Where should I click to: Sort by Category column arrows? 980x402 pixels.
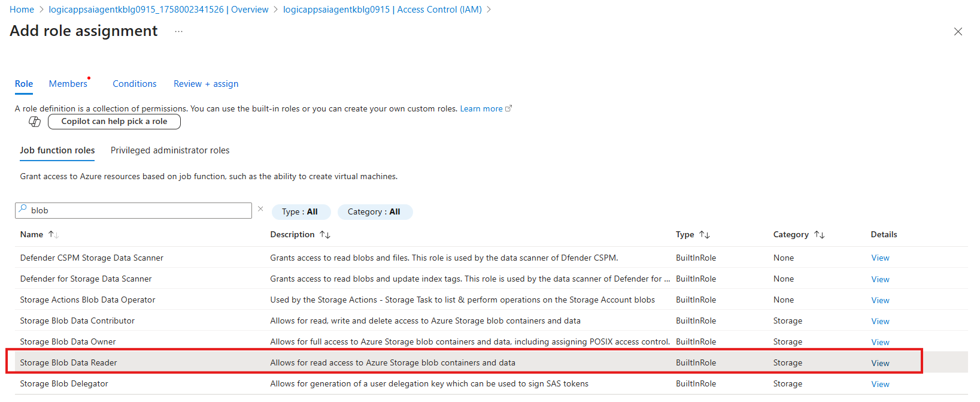(819, 235)
